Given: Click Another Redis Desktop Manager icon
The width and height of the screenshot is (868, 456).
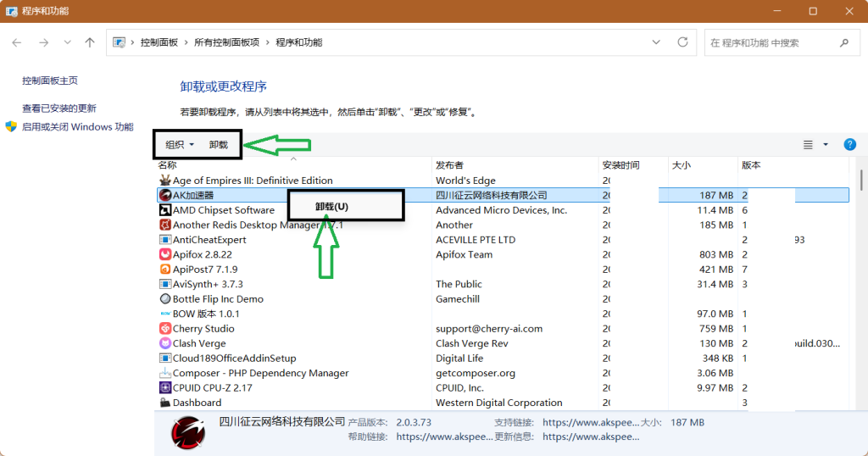Looking at the screenshot, I should tap(165, 225).
